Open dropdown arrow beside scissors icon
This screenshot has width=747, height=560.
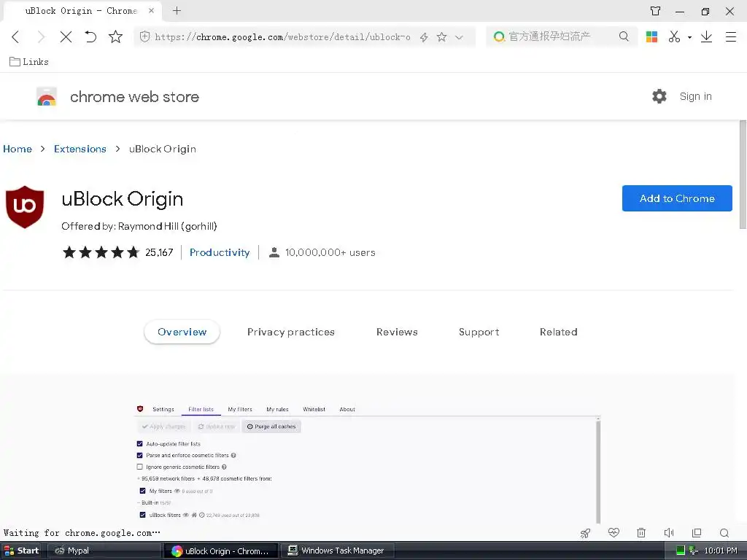pyautogui.click(x=689, y=37)
